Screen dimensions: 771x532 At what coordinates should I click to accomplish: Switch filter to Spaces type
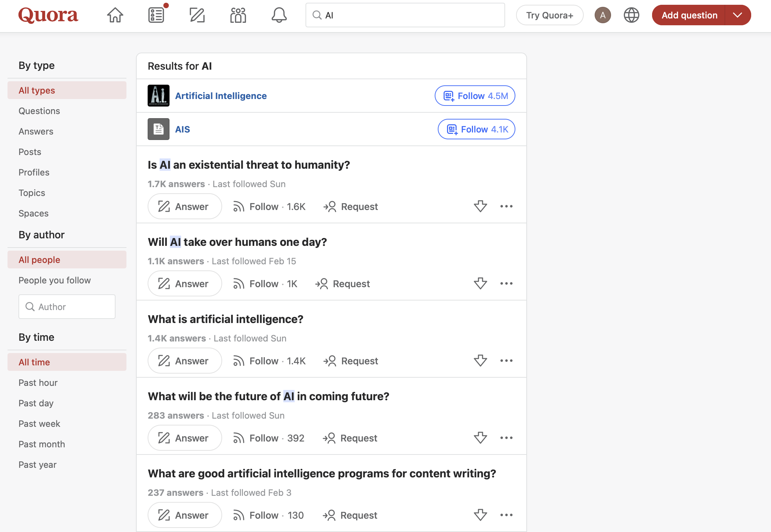[x=33, y=213]
